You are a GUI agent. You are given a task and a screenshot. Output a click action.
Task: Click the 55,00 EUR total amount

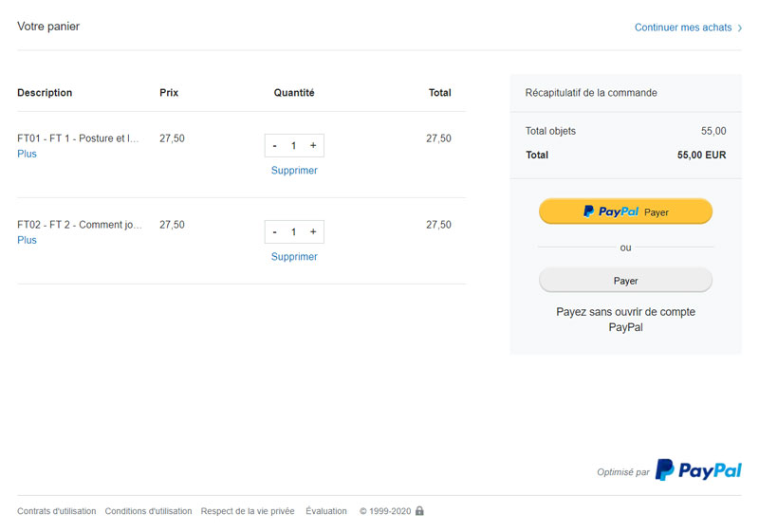(x=701, y=156)
